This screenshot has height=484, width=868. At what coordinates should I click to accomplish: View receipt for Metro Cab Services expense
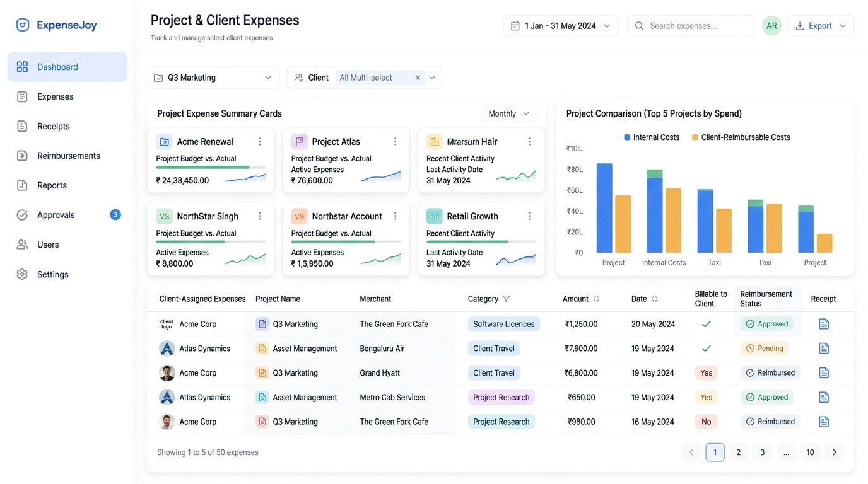click(824, 398)
